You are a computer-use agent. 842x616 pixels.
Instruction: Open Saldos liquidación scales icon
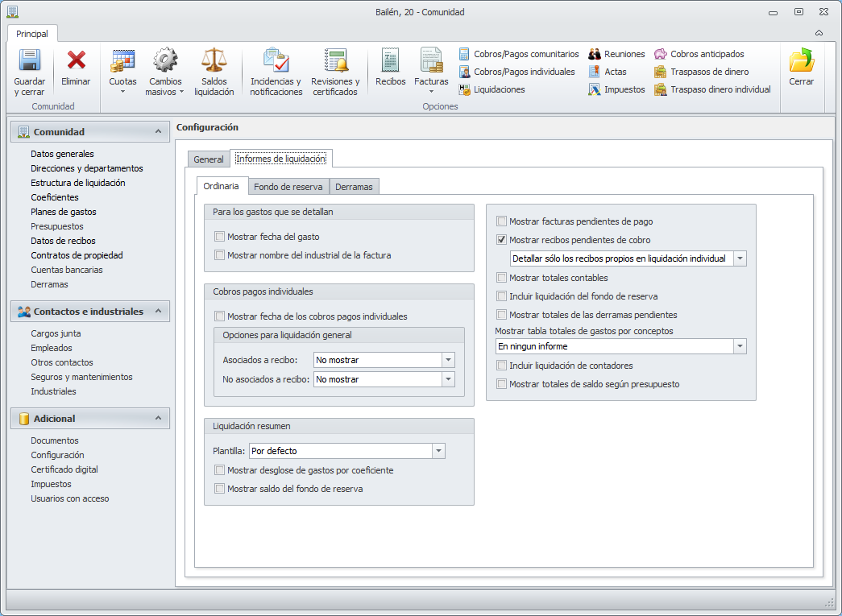(x=214, y=61)
